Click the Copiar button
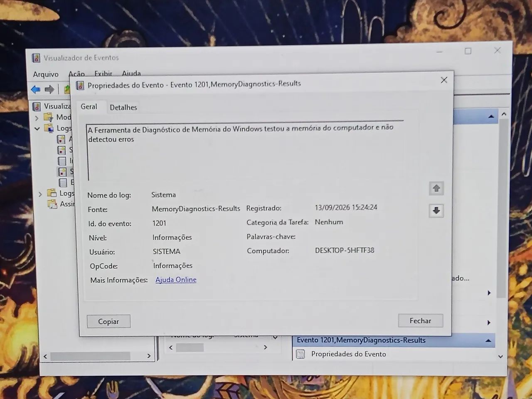The image size is (532, 399). click(x=108, y=321)
